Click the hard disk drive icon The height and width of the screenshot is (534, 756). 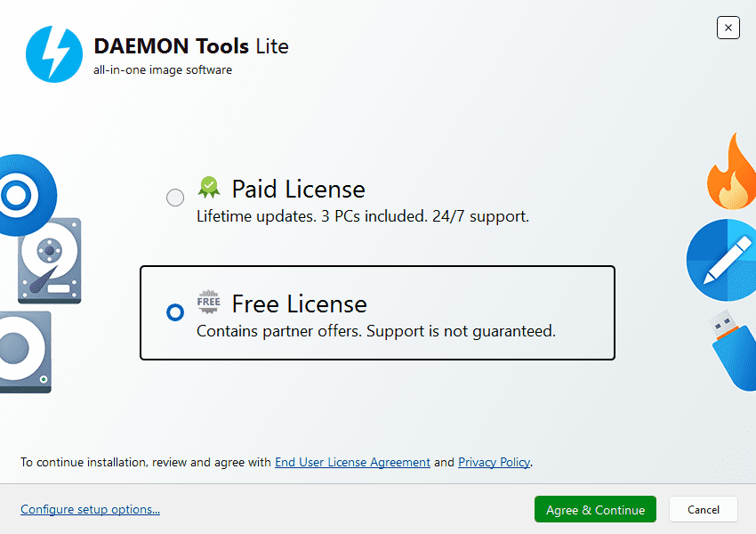(49, 261)
